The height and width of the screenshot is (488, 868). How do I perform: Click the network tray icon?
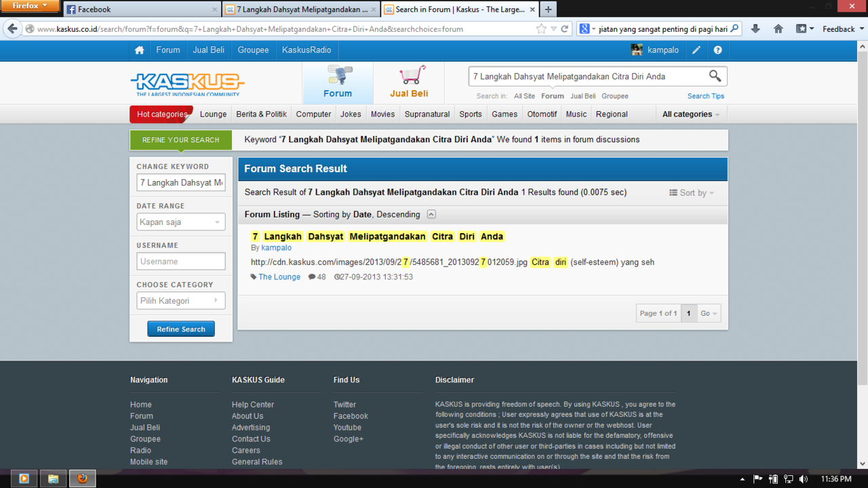pos(788,479)
